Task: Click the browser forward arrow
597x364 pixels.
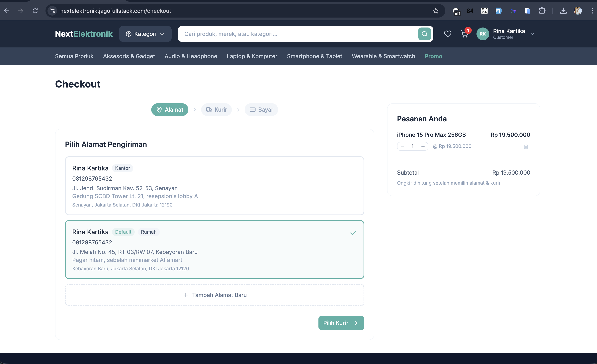Action: click(x=21, y=11)
